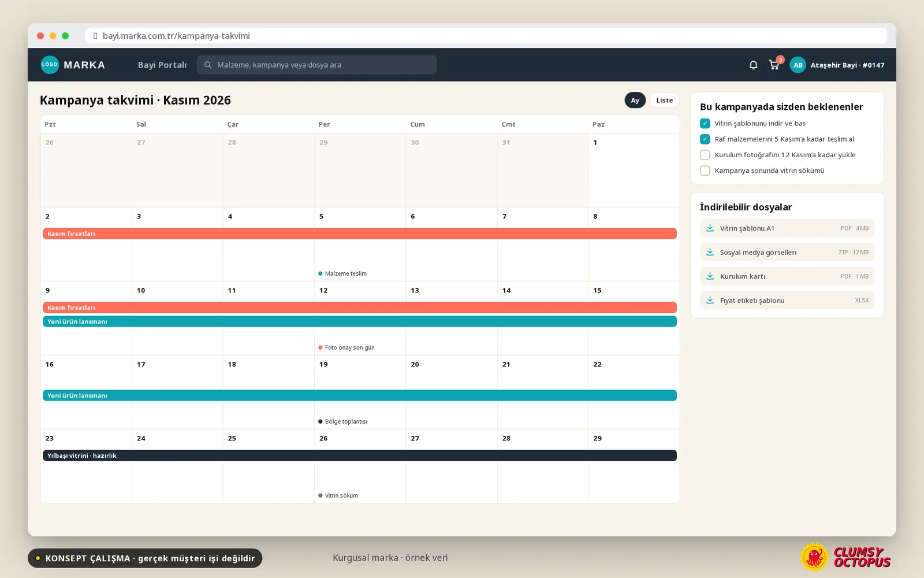Click the AB account avatar

(x=798, y=65)
